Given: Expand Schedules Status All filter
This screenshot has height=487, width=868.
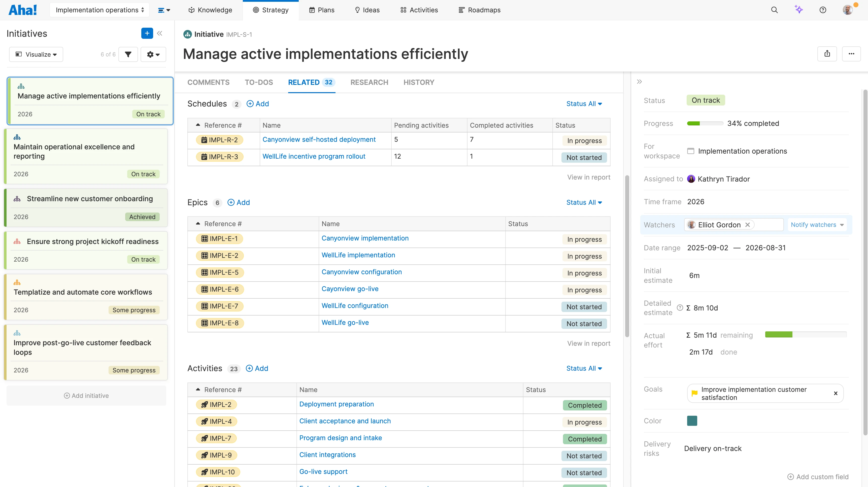Looking at the screenshot, I should [x=584, y=104].
